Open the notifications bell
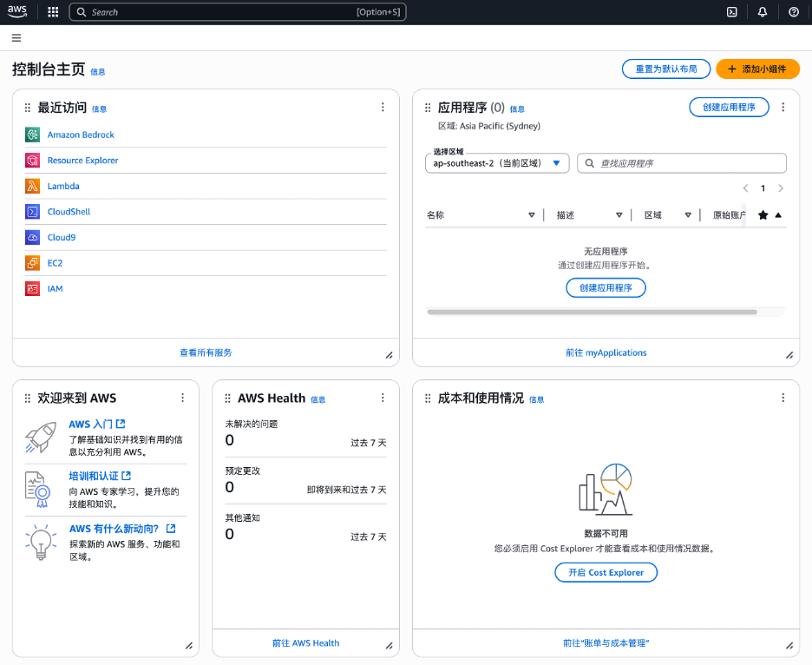Viewport: 812px width, 665px height. coord(763,12)
